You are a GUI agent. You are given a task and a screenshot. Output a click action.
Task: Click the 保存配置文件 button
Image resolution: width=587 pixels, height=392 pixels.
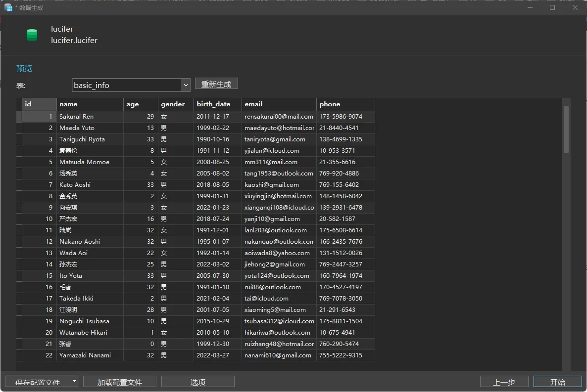click(38, 382)
